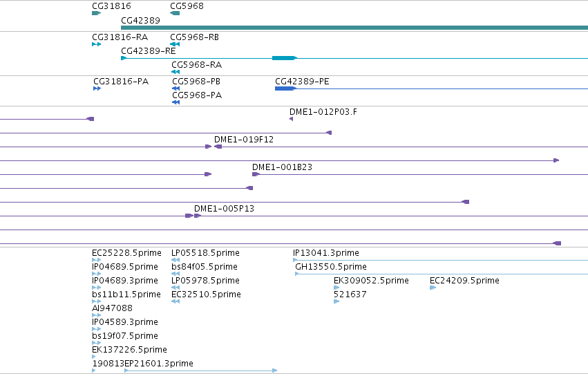This screenshot has width=588, height=374.
Task: Select the IP04589.3prime EST label
Action: point(125,322)
